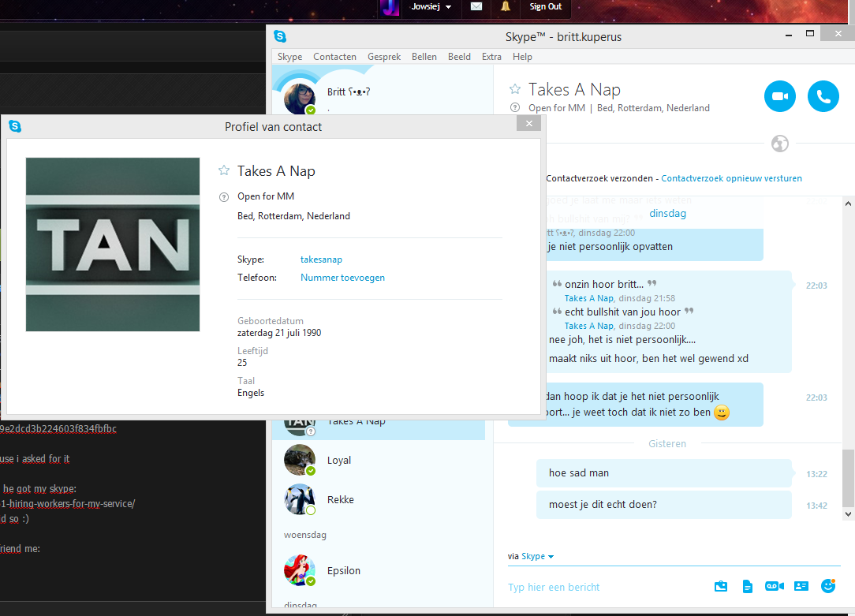Select the Epsilon contact
855x616 pixels.
[x=379, y=571]
